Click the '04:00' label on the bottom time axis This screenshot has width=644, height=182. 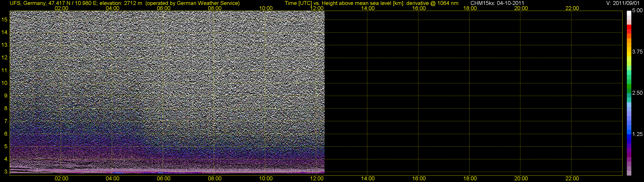(112, 179)
